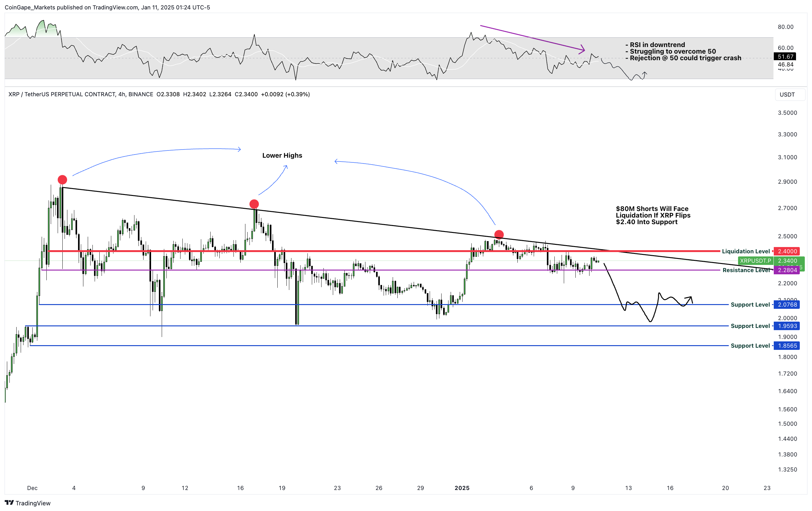812x511 pixels.
Task: Click the purple 2.2804 resistance price tag
Action: pyautogui.click(x=787, y=270)
